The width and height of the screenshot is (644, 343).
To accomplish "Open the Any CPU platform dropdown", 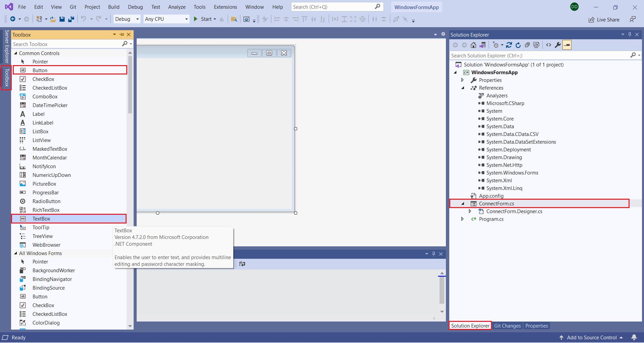I will click(166, 19).
